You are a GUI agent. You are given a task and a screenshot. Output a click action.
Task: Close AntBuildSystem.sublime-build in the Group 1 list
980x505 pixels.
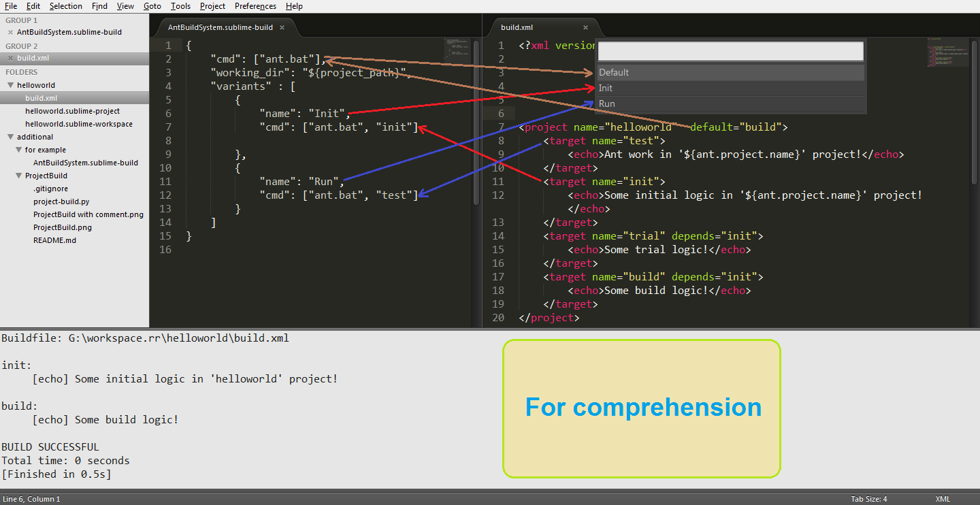click(10, 32)
